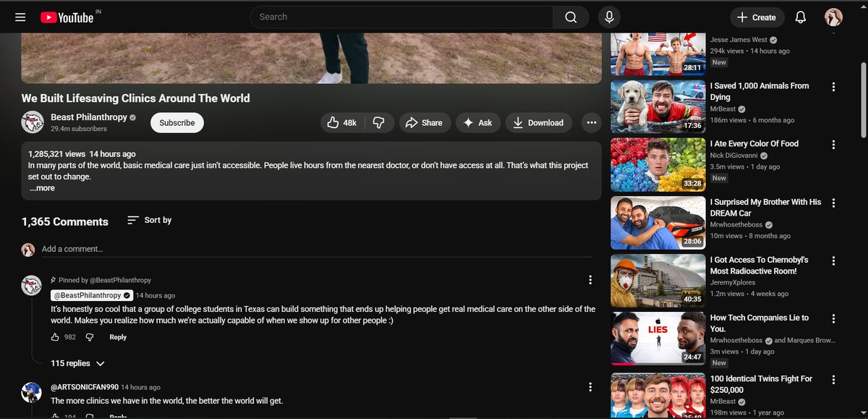Click the search magnifier button
Screen dimensions: 868x419
tap(571, 17)
